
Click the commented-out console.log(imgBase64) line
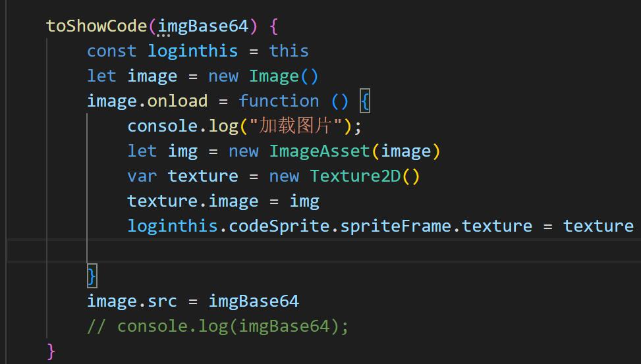pyautogui.click(x=218, y=326)
